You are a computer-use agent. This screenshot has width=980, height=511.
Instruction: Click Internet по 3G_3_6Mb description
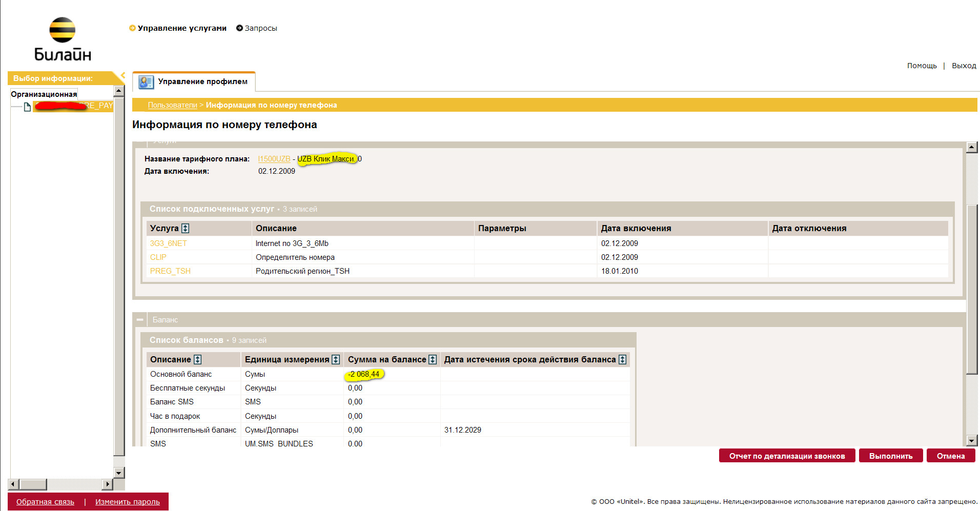[x=292, y=243]
